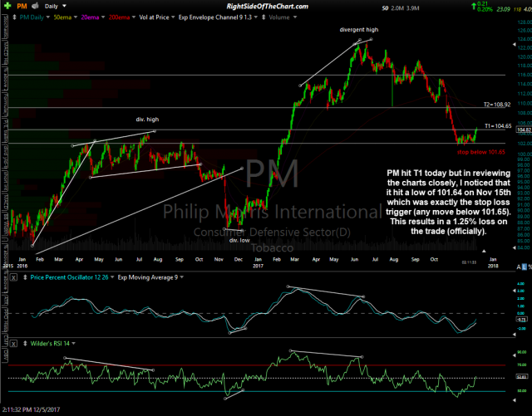This screenshot has height=416, width=532.
Task: Open the Wilder's RSI 14 dropdown
Action: [74, 344]
